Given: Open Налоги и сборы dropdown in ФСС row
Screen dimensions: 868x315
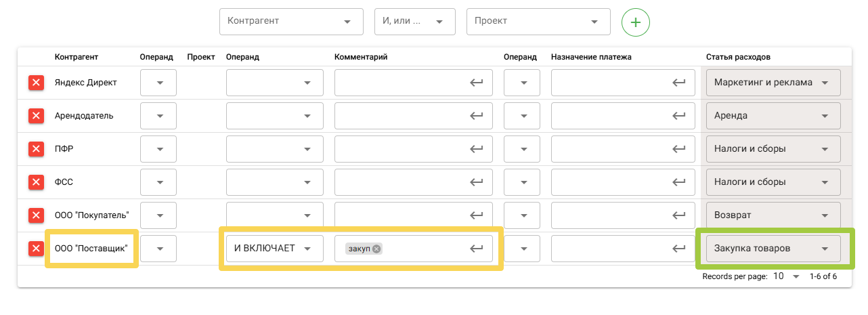Looking at the screenshot, I should (x=773, y=182).
